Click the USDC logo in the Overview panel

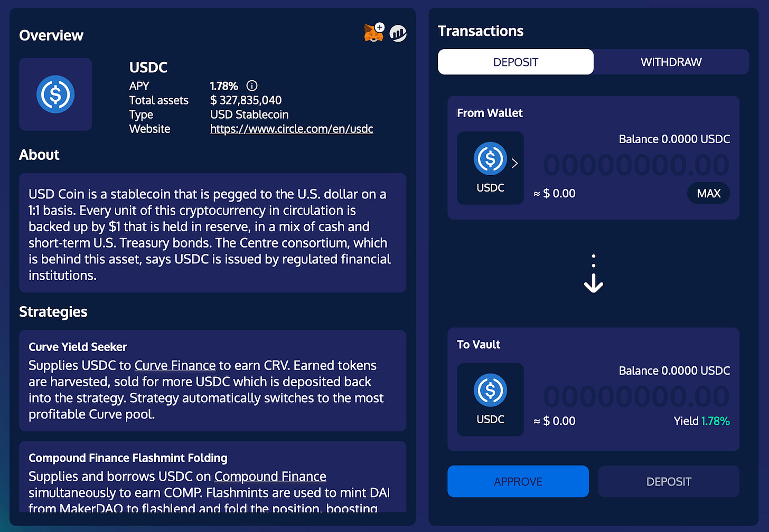[x=55, y=94]
